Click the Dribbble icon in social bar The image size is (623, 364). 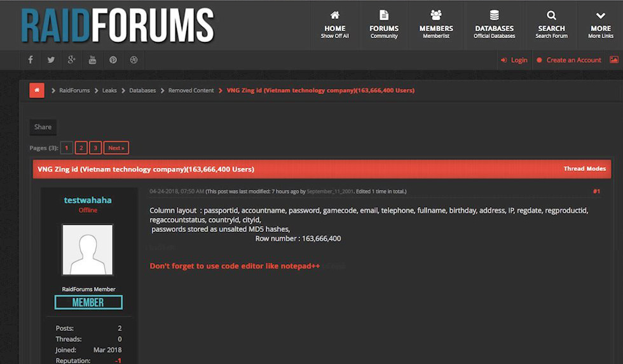pyautogui.click(x=133, y=60)
